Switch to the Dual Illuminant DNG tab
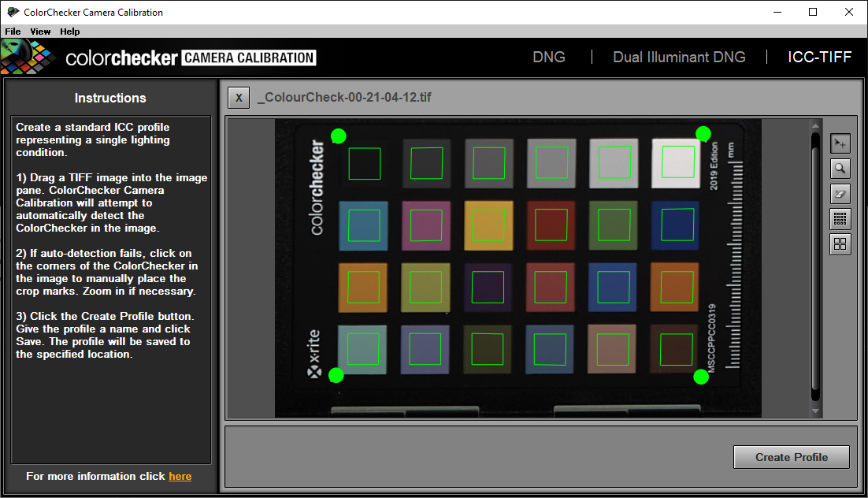The image size is (868, 498). pyautogui.click(x=679, y=57)
